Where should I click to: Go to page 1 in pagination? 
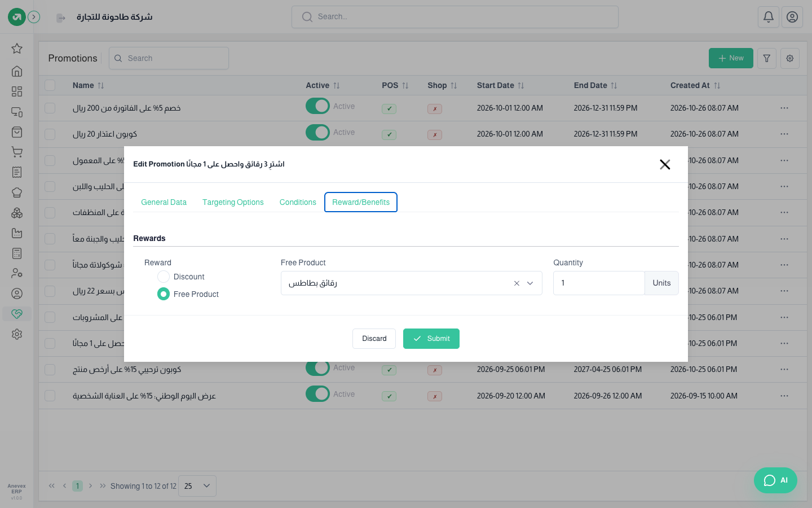click(78, 486)
